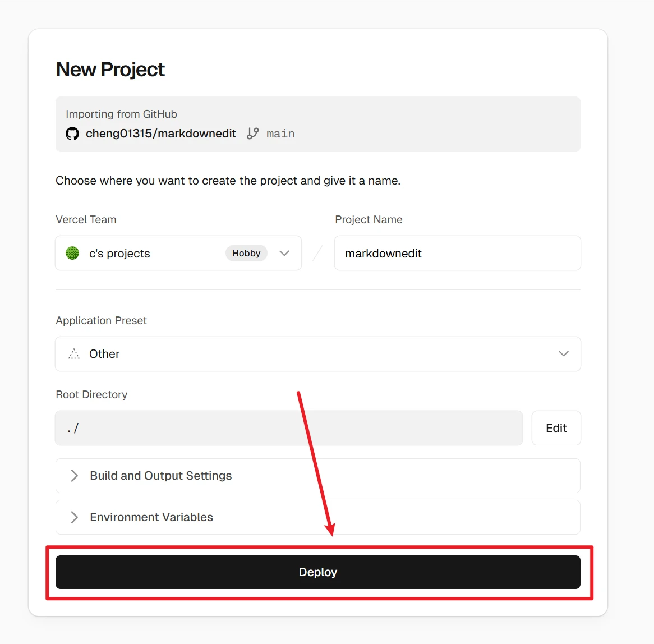Click the Edit root directory button
This screenshot has width=654, height=644.
(556, 428)
